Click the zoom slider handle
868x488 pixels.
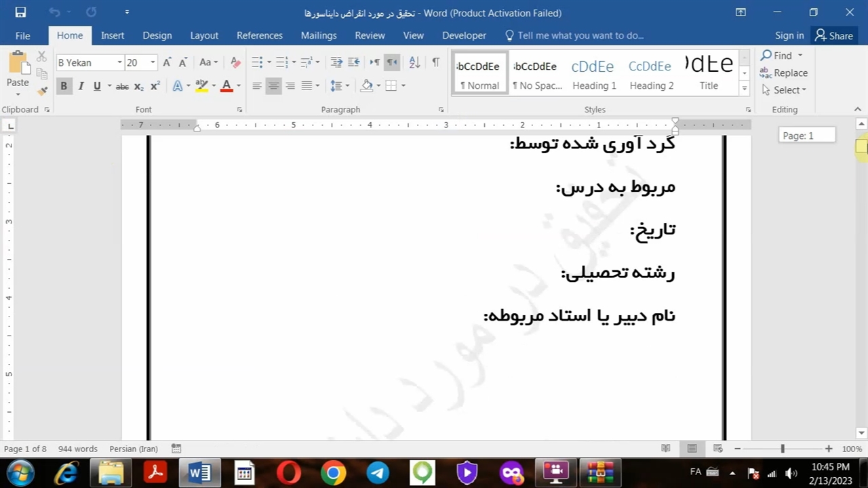(783, 449)
